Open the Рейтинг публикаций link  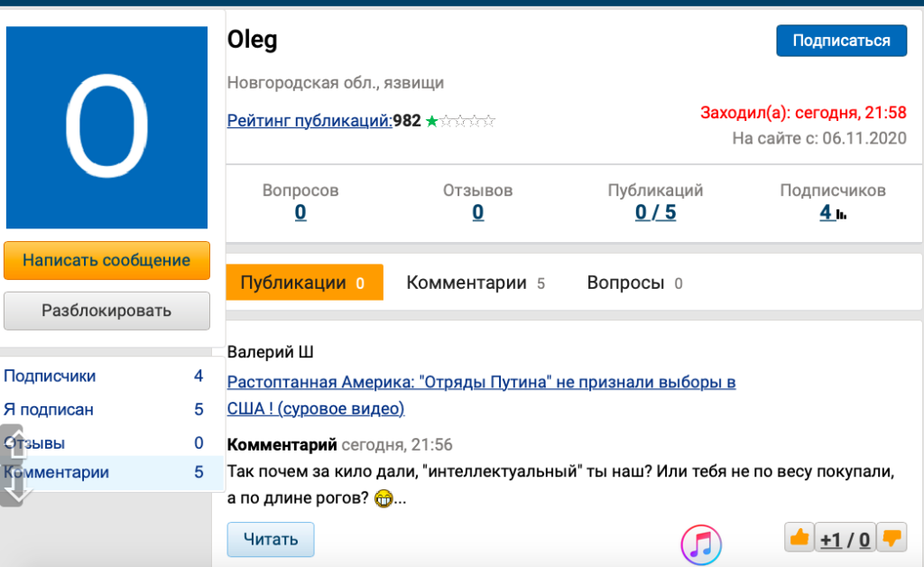(x=310, y=121)
